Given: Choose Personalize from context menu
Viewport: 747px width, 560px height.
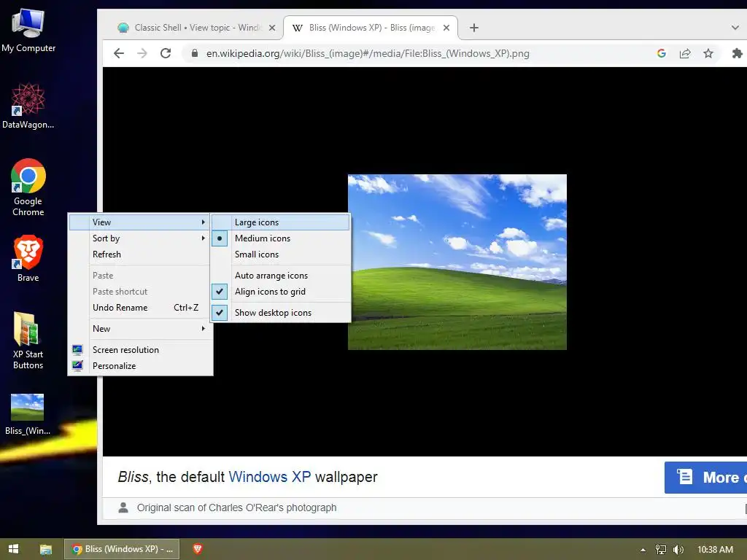Looking at the screenshot, I should tap(141, 366).
